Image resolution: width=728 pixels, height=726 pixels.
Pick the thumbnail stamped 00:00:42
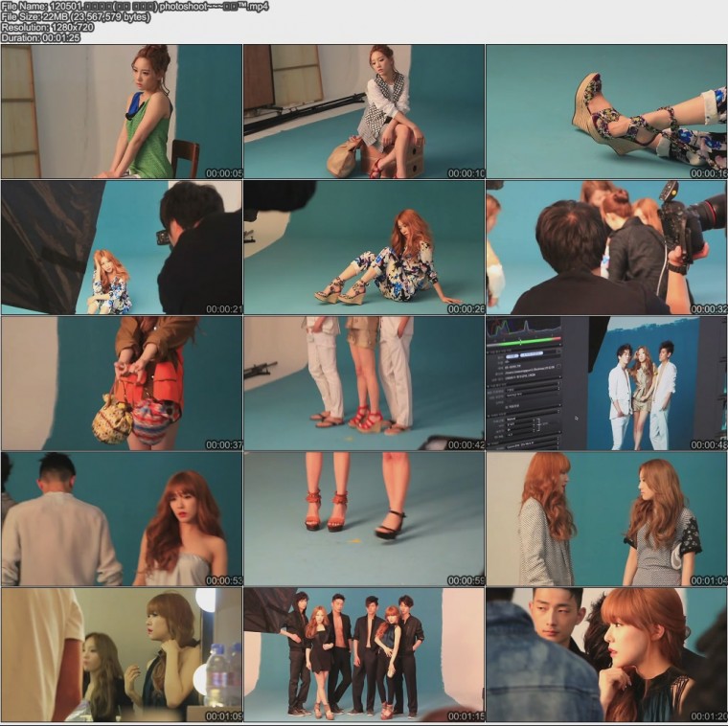(x=364, y=383)
